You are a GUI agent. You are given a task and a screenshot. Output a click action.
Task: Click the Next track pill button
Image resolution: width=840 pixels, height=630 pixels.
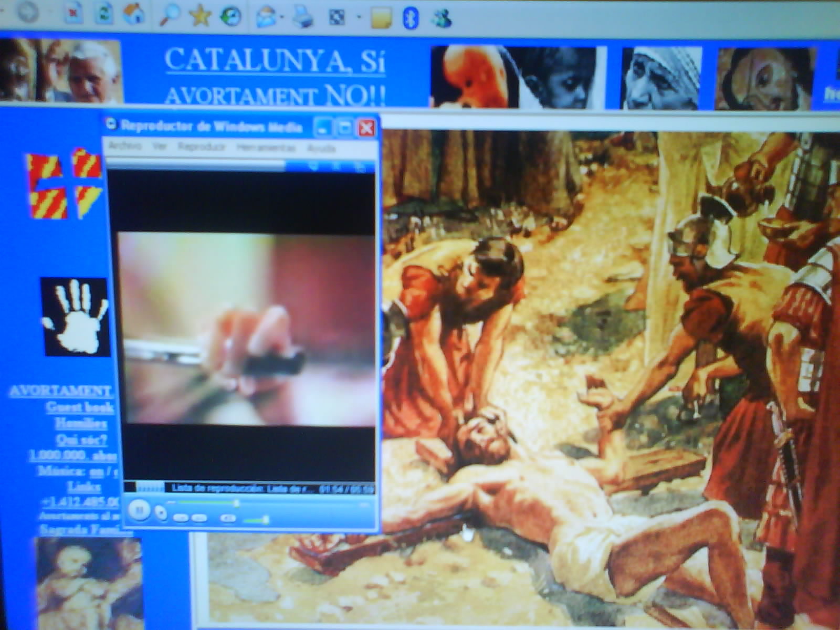198,518
